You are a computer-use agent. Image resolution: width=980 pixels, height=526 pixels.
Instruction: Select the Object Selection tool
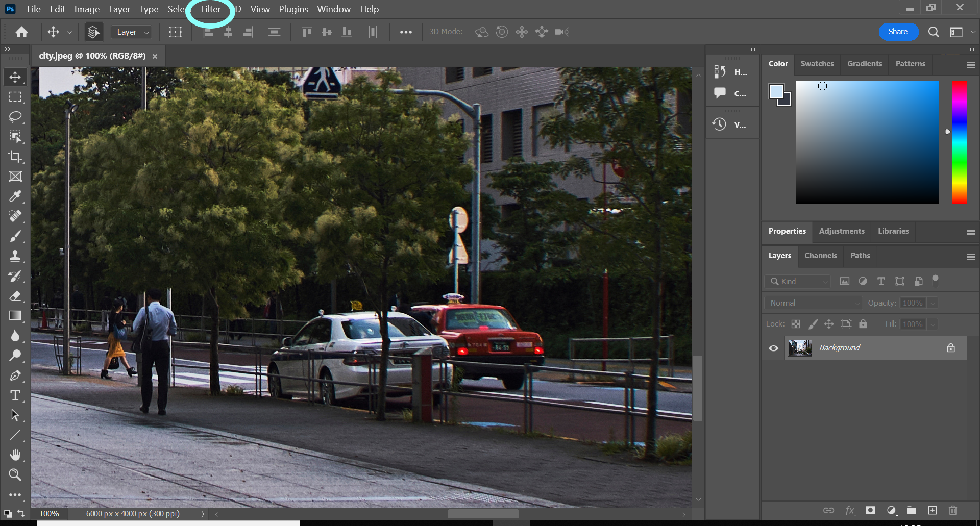coord(15,137)
